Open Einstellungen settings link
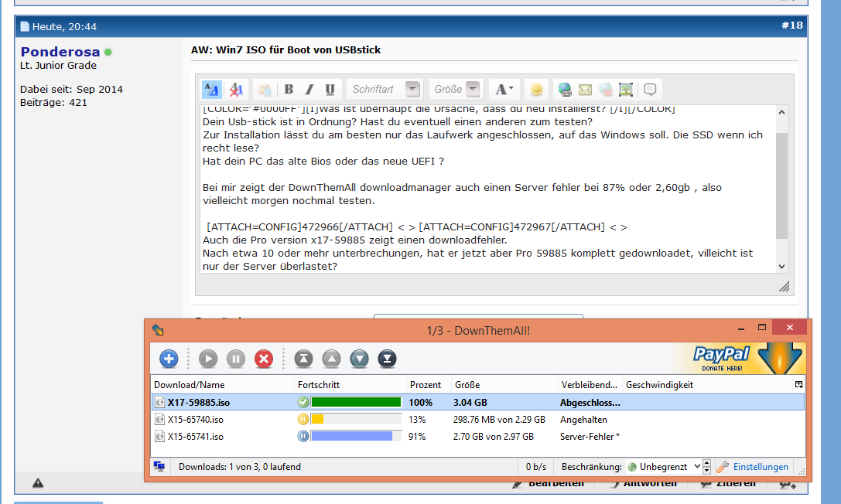 coord(761,467)
